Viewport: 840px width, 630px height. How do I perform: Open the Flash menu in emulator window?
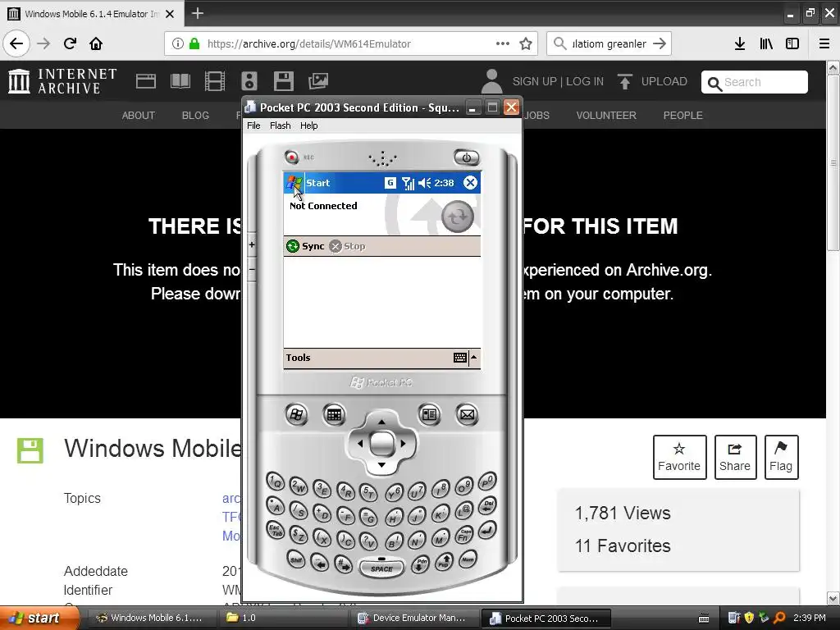tap(281, 126)
